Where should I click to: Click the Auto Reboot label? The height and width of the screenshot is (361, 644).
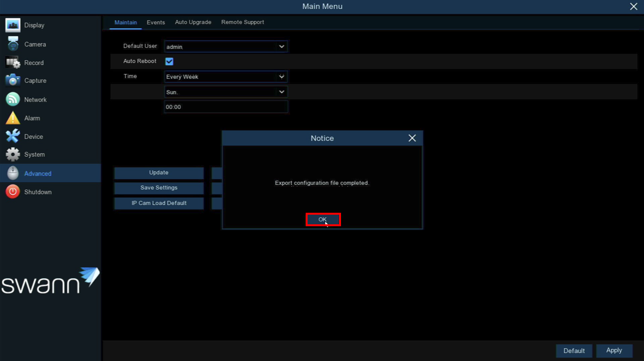click(x=140, y=61)
